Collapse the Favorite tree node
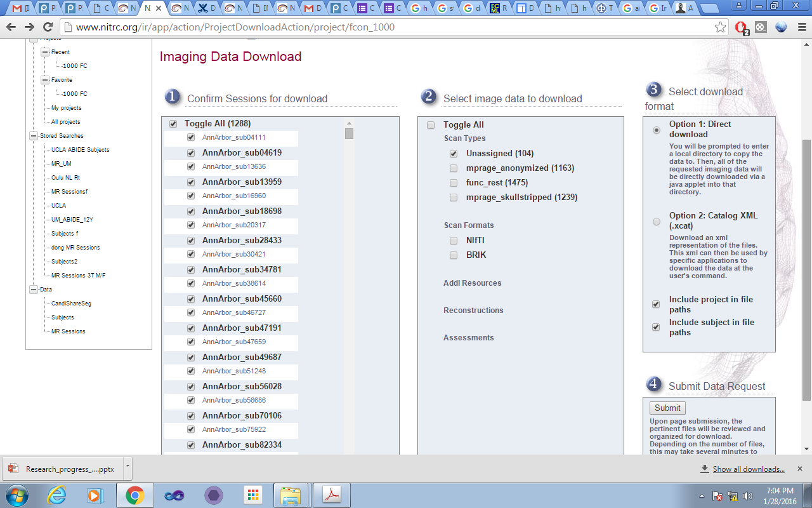The image size is (812, 508). pyautogui.click(x=45, y=80)
